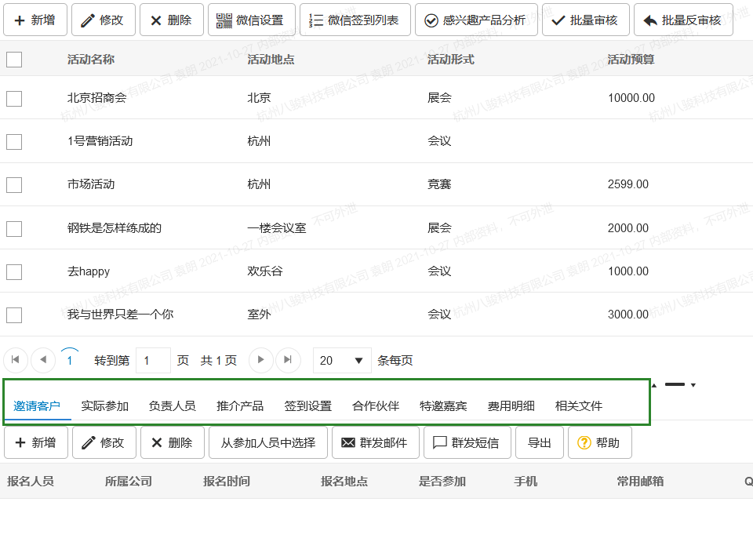The height and width of the screenshot is (560, 753).
Task: Click the 导出 button
Action: (x=539, y=443)
